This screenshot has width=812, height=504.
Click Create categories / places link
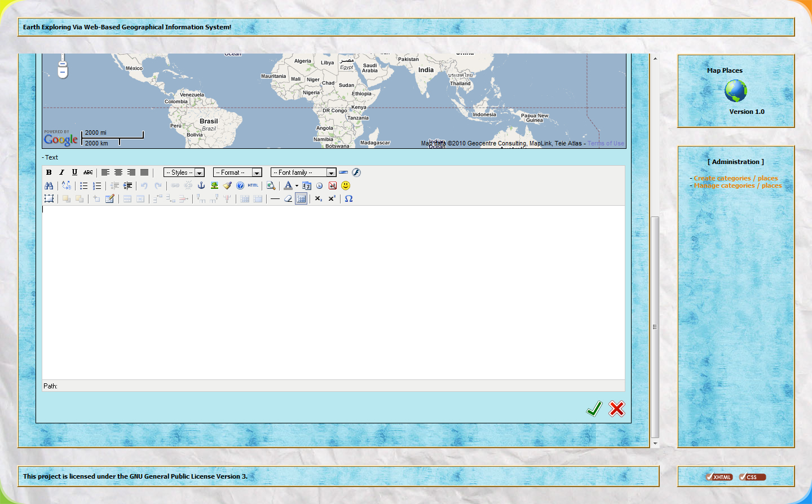735,178
